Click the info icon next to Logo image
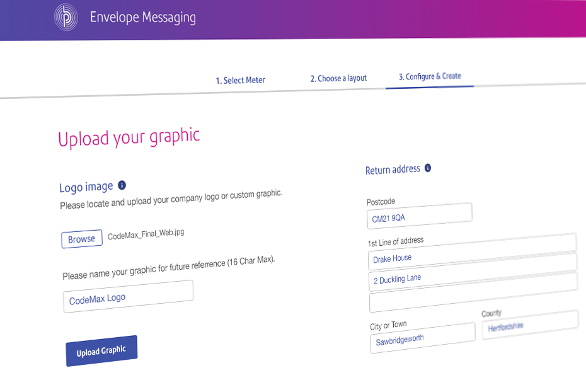 (122, 185)
